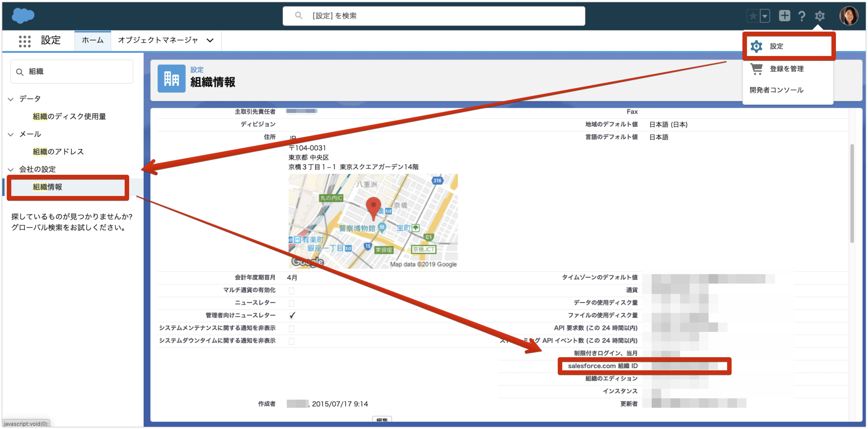Image resolution: width=868 pixels, height=429 pixels.
Task: Uncheck the 管理者向けニュースレター checkbox
Action: click(292, 315)
